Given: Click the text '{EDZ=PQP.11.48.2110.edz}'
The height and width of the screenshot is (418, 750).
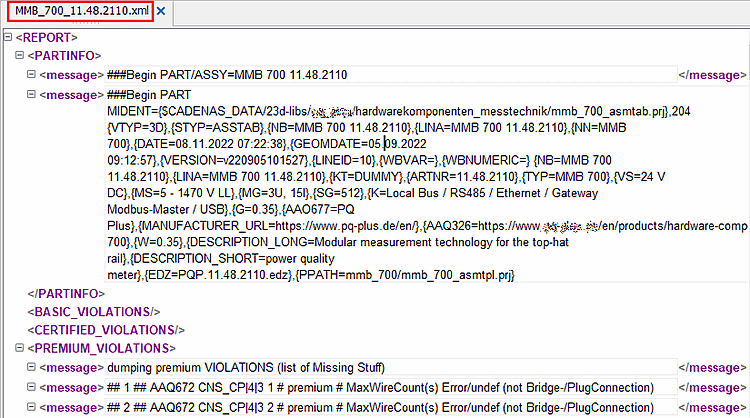Looking at the screenshot, I should coord(219,275).
